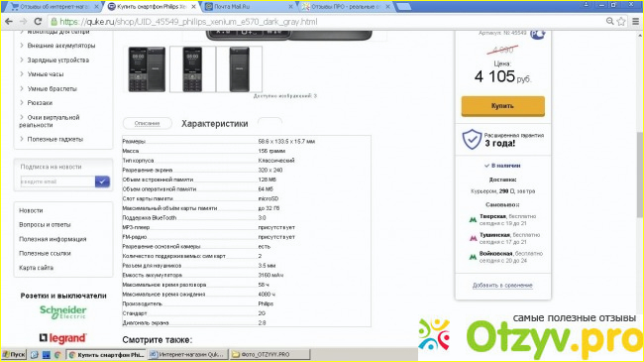
Task: Open Вопросы и ответы link
Action: click(45, 224)
